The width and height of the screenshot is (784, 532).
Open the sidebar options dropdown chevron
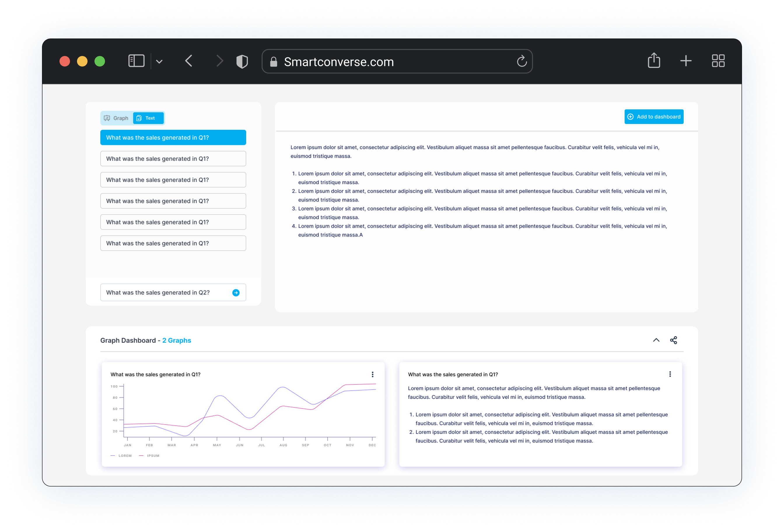pos(159,62)
